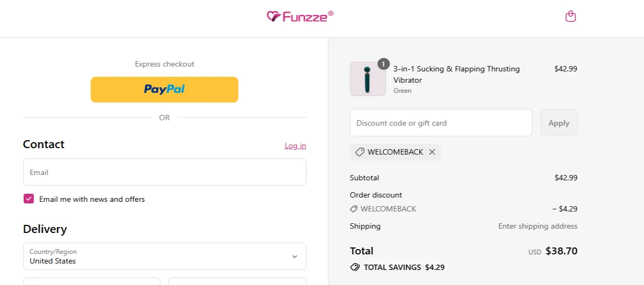Click the Enter shipping address text
The height and width of the screenshot is (285, 644).
(x=538, y=226)
